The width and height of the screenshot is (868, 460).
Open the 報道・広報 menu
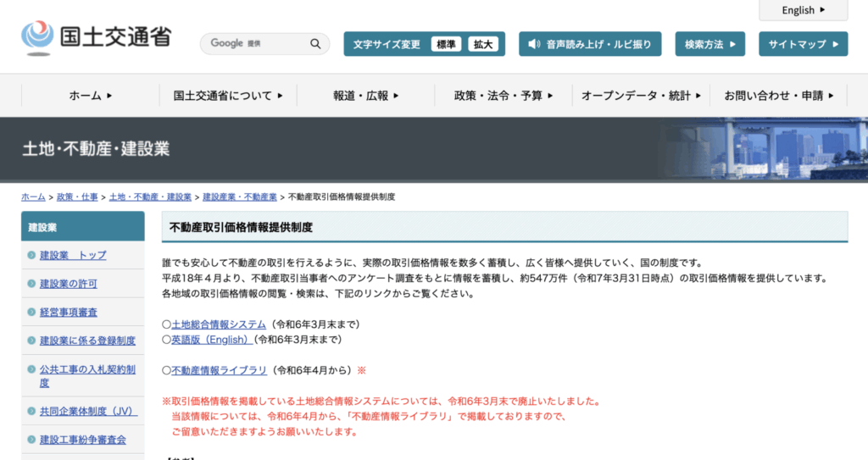[x=365, y=96]
